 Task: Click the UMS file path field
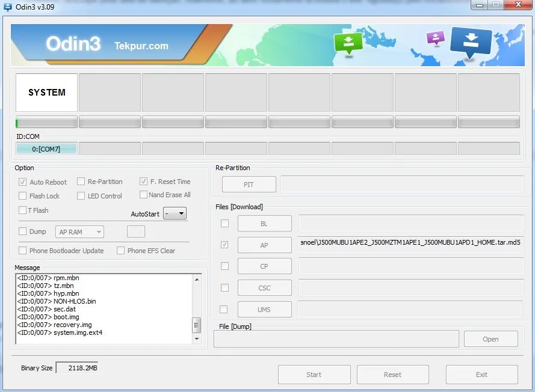click(x=410, y=309)
